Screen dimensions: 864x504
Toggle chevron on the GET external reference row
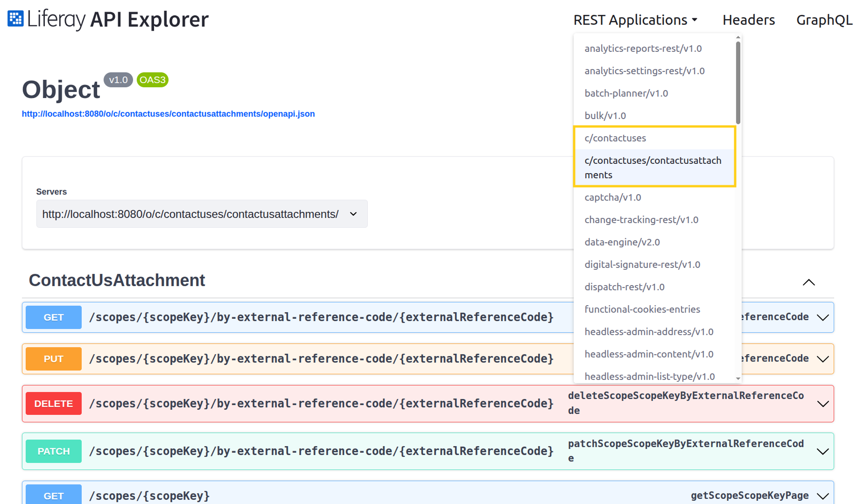pyautogui.click(x=823, y=317)
